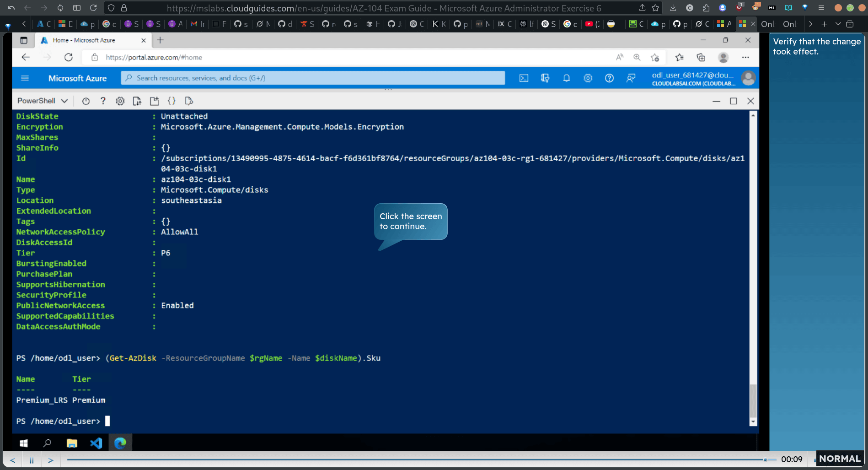The width and height of the screenshot is (868, 470).
Task: Open Azure help and support icon
Action: 609,78
